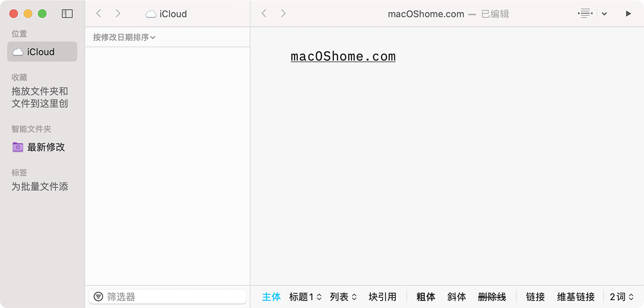Click the 标签 tags section header

19,173
